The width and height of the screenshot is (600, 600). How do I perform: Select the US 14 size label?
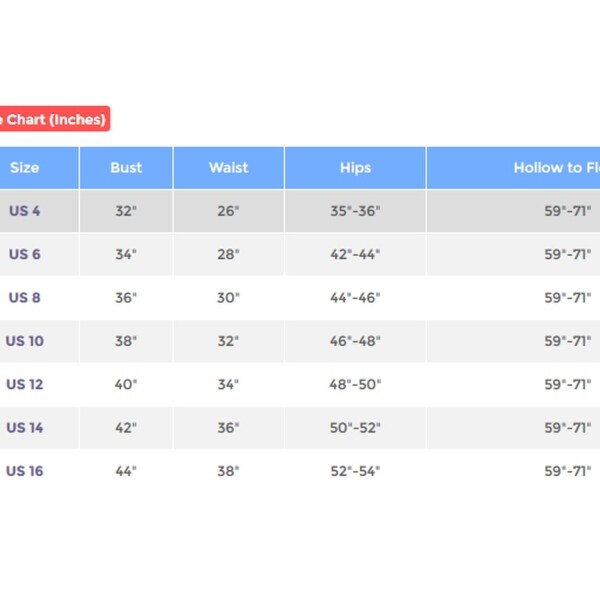25,428
